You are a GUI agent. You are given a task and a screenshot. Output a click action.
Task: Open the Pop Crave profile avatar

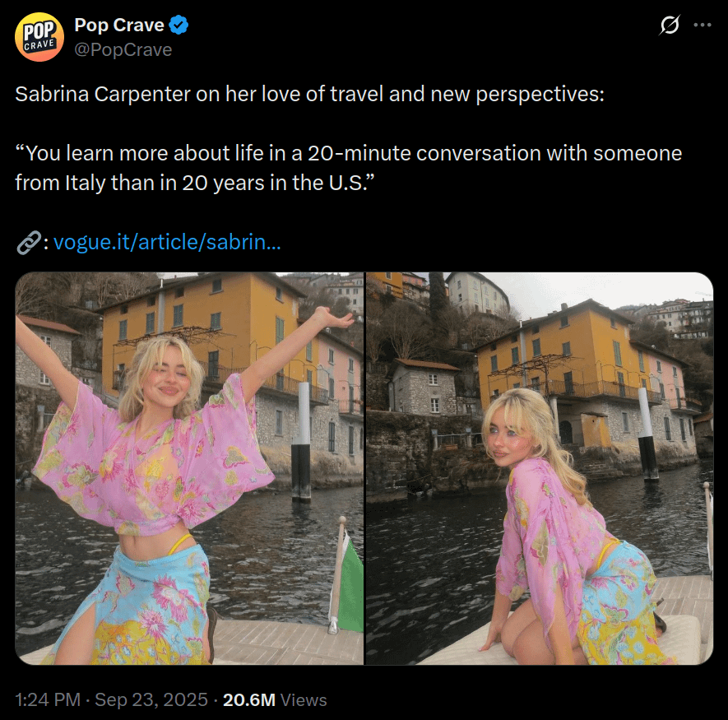pyautogui.click(x=39, y=37)
